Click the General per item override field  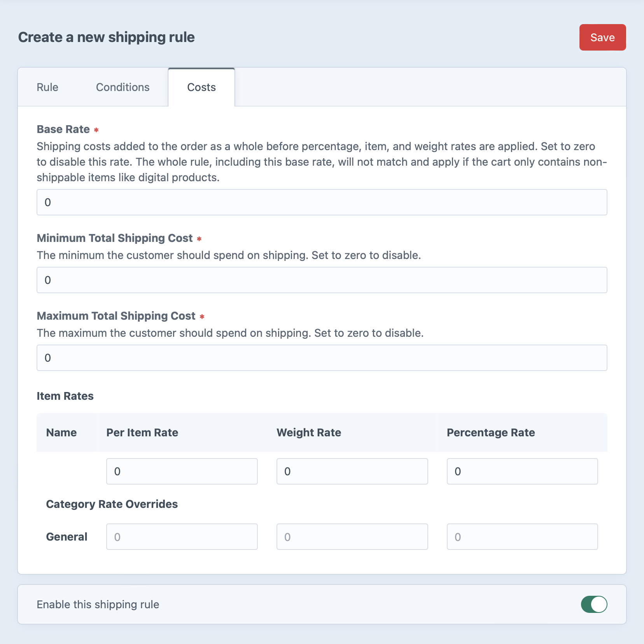[x=181, y=536]
